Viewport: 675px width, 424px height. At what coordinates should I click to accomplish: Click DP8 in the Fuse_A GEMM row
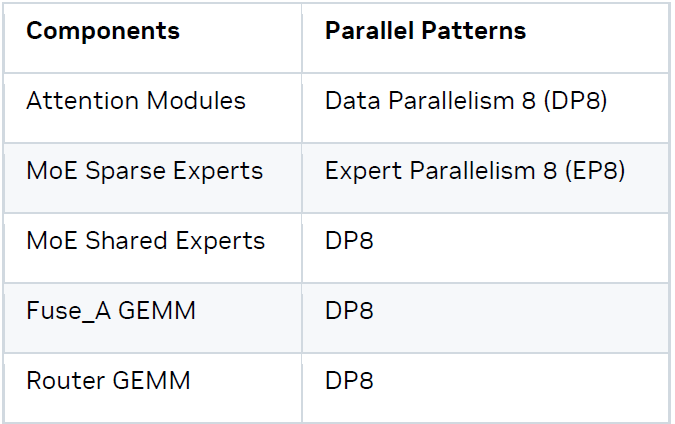349,311
